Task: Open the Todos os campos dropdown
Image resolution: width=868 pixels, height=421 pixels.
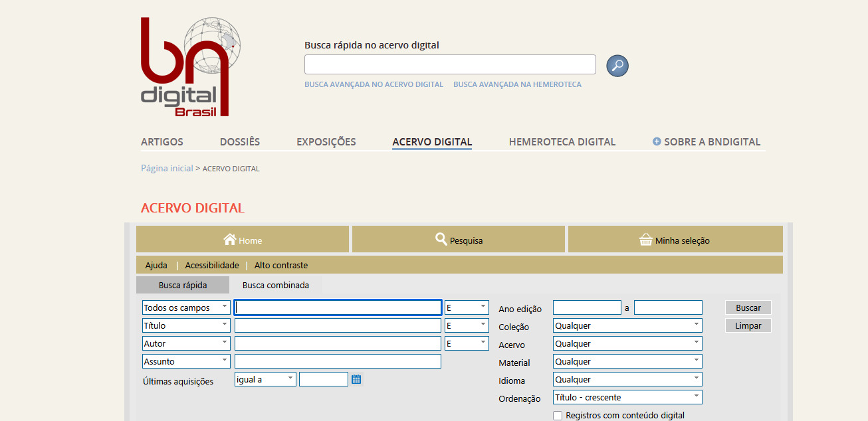Action: 185,307
